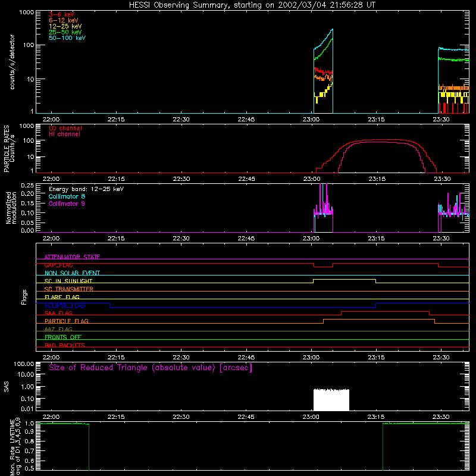Click "1000" on the counts/s/detector axis
The height and width of the screenshot is (476, 476).
pyautogui.click(x=27, y=12)
